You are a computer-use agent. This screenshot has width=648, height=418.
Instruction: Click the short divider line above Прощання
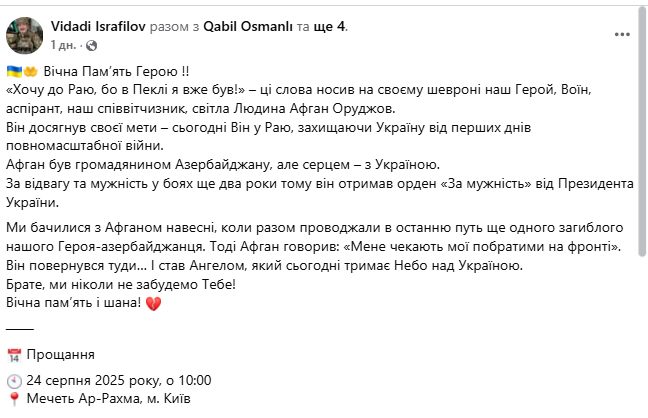coord(20,328)
